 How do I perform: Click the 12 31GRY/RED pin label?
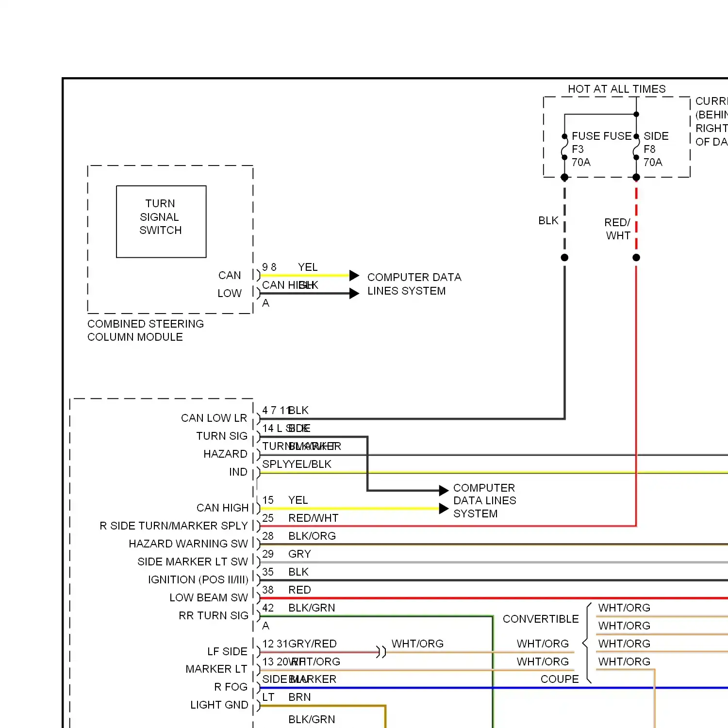point(299,644)
